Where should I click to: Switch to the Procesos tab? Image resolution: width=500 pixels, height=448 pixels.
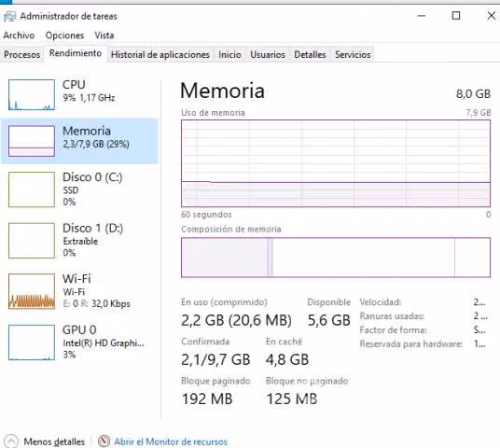(22, 54)
